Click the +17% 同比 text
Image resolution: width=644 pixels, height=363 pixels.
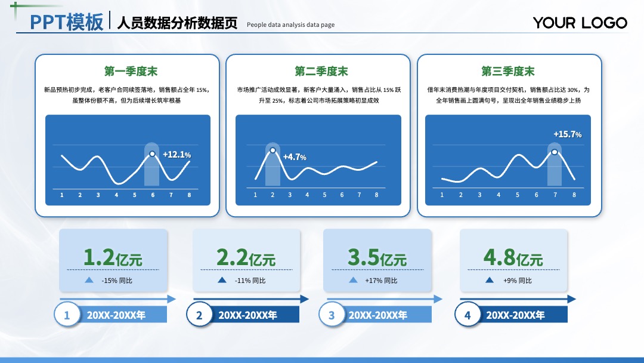tap(381, 281)
